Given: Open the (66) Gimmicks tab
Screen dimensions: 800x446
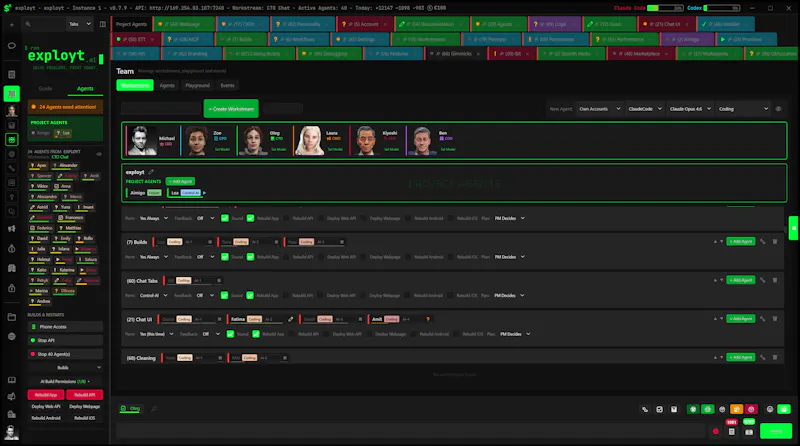Looking at the screenshot, I should point(454,54).
